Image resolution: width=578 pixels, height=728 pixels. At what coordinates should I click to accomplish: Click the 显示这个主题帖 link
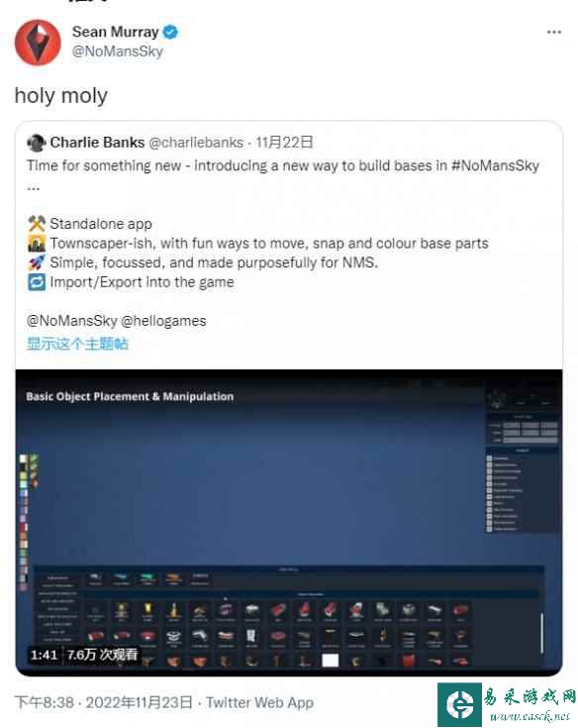pos(77,344)
